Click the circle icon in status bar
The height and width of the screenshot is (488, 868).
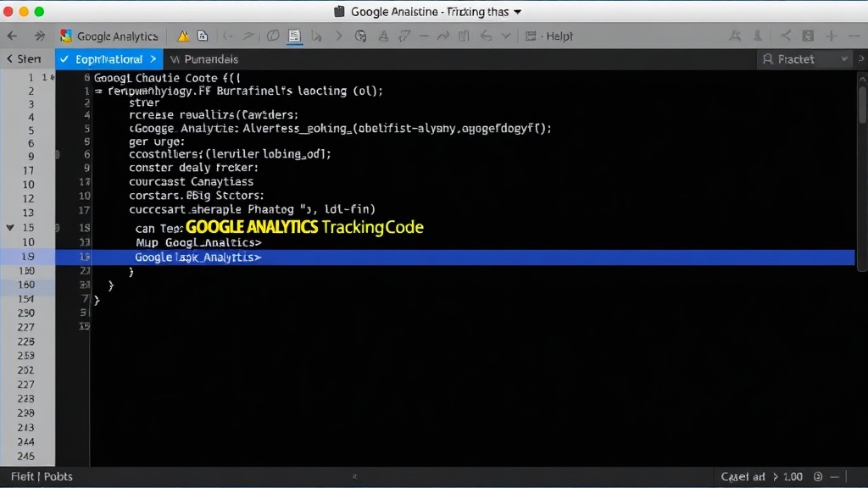click(818, 476)
